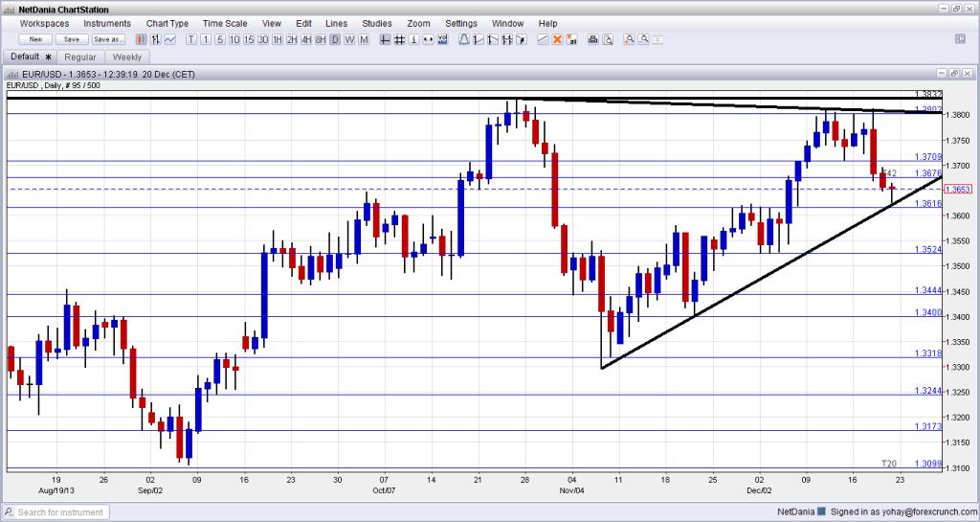The image size is (980, 522).
Task: Open the Workspaces menu
Action: (44, 23)
